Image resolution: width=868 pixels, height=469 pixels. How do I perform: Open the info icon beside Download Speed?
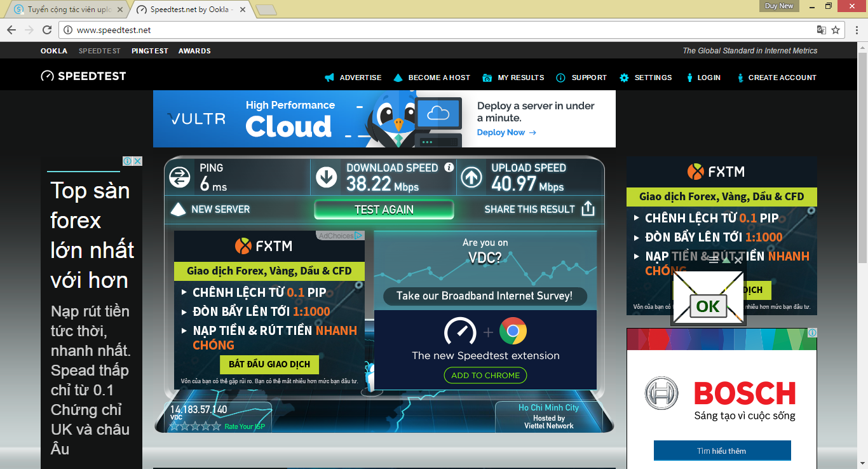[449, 167]
